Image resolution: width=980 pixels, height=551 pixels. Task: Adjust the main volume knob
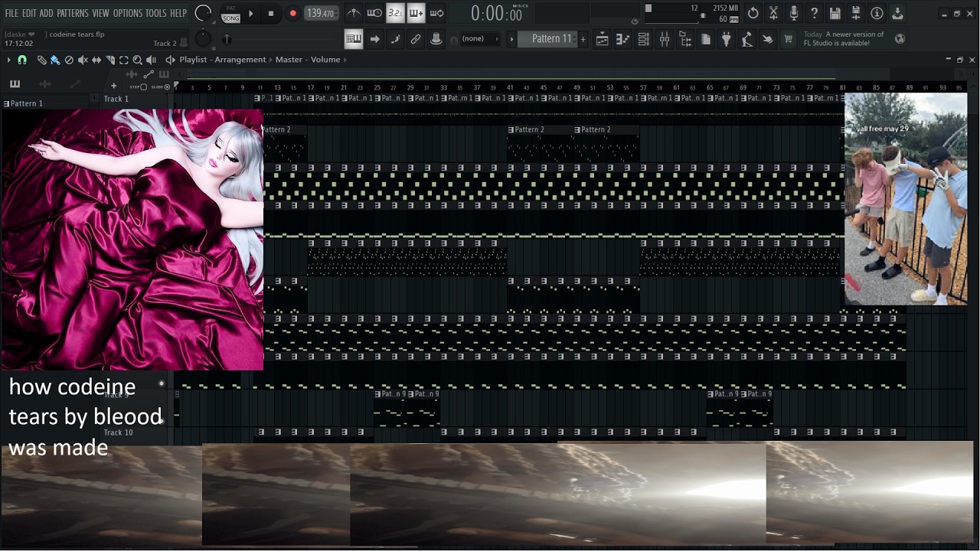[x=203, y=13]
